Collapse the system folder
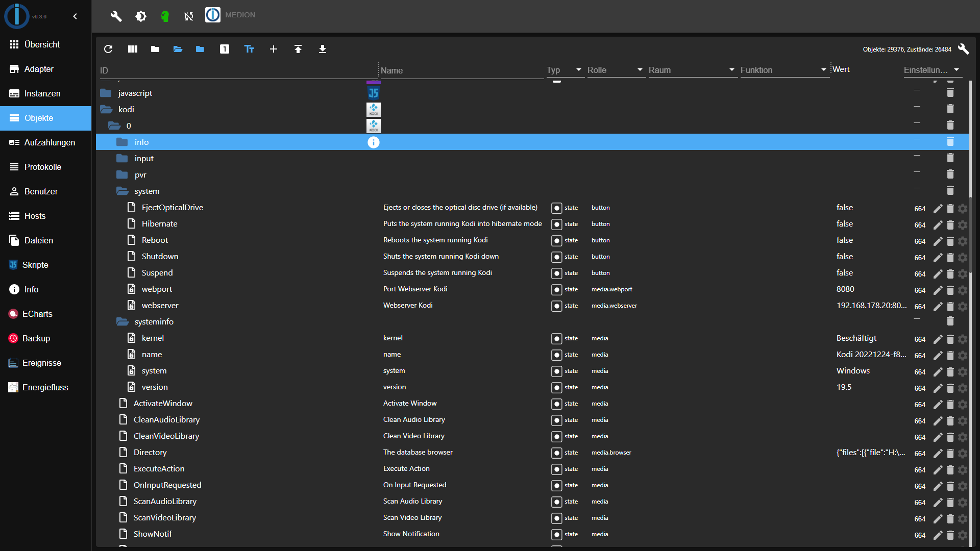The width and height of the screenshot is (980, 551). pos(122,191)
